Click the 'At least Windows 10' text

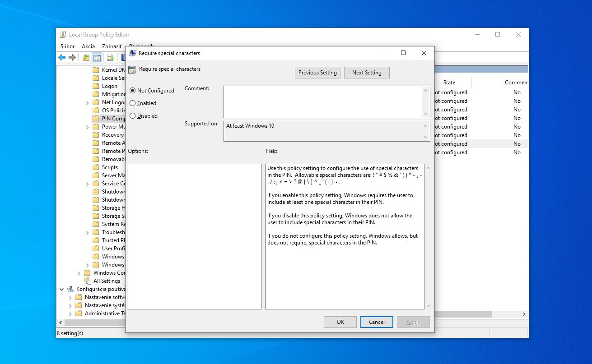click(250, 126)
